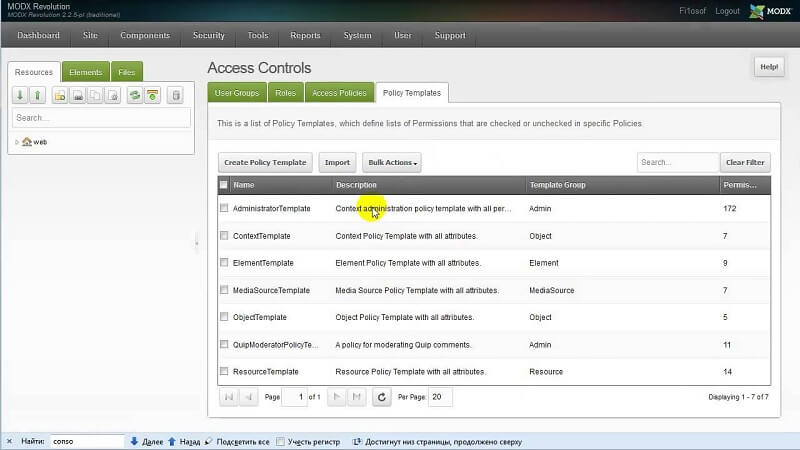Sort by Template Group column header
This screenshot has width=800, height=450.
pos(622,185)
